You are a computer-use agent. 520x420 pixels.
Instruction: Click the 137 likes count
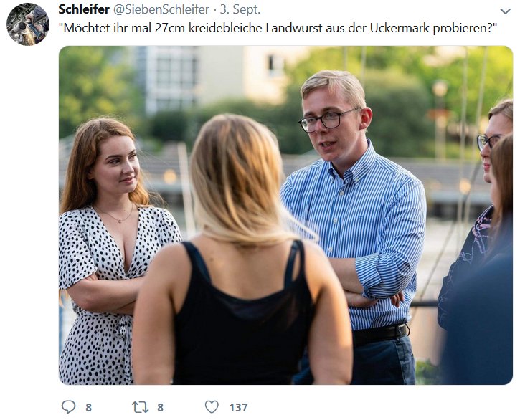pos(238,407)
